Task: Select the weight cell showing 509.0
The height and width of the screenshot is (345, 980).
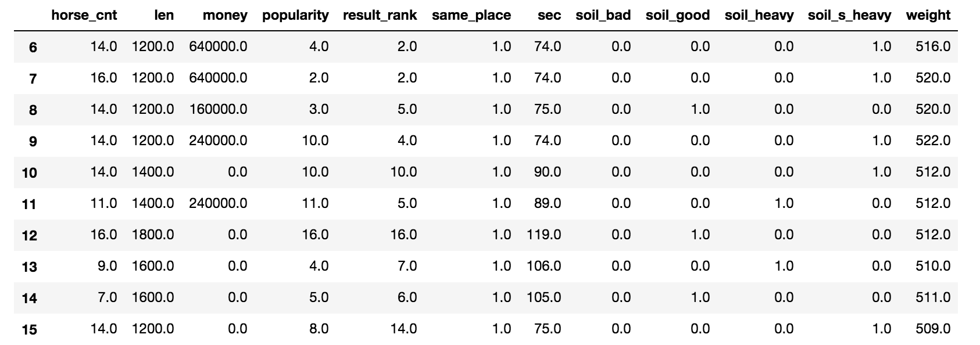Action: [x=933, y=329]
